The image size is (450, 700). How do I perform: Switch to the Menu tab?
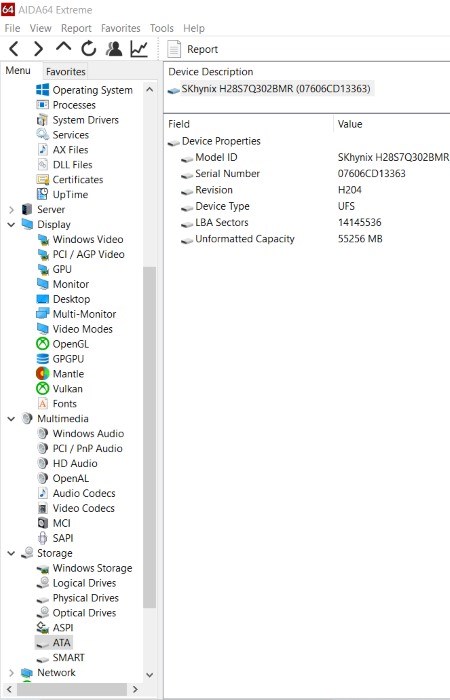point(18,71)
